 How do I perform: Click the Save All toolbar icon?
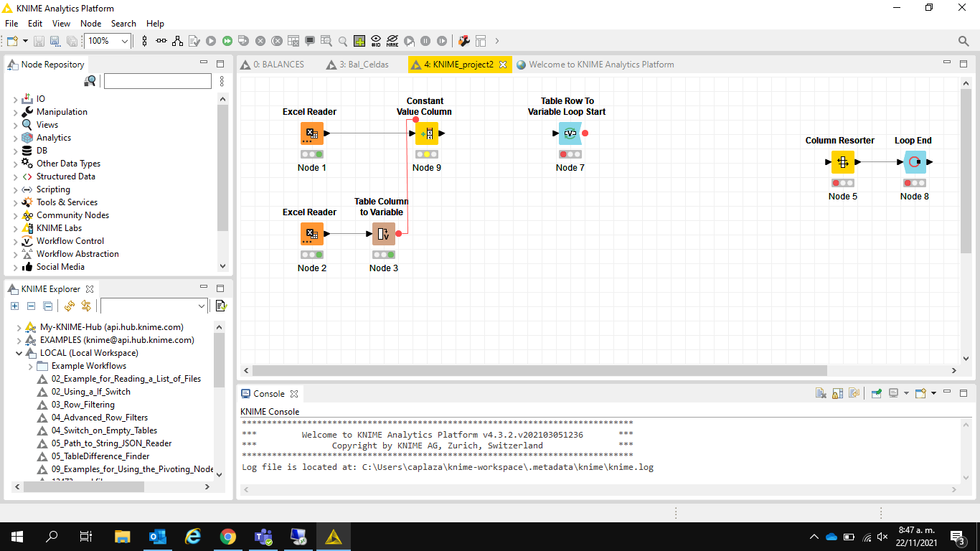71,41
